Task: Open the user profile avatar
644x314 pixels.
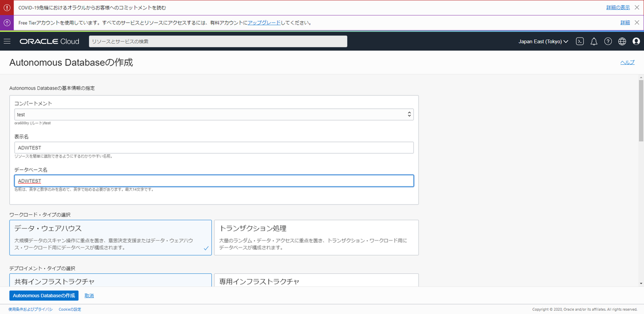Action: click(636, 41)
